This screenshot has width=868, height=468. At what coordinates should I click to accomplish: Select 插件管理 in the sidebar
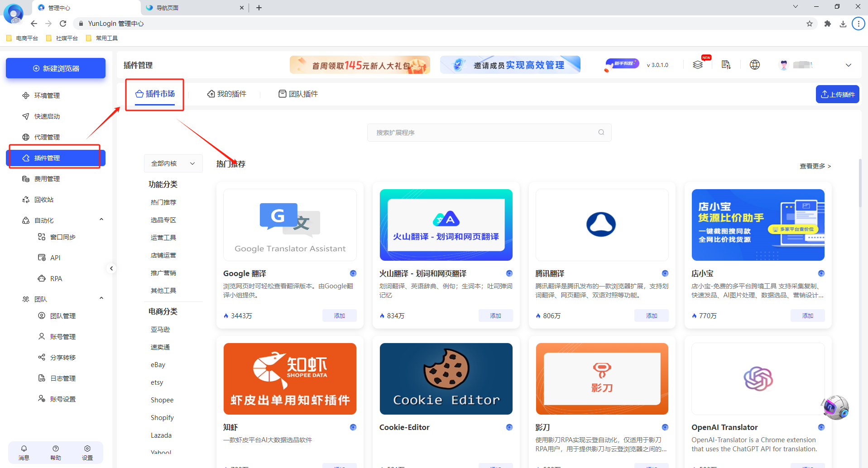[56, 158]
